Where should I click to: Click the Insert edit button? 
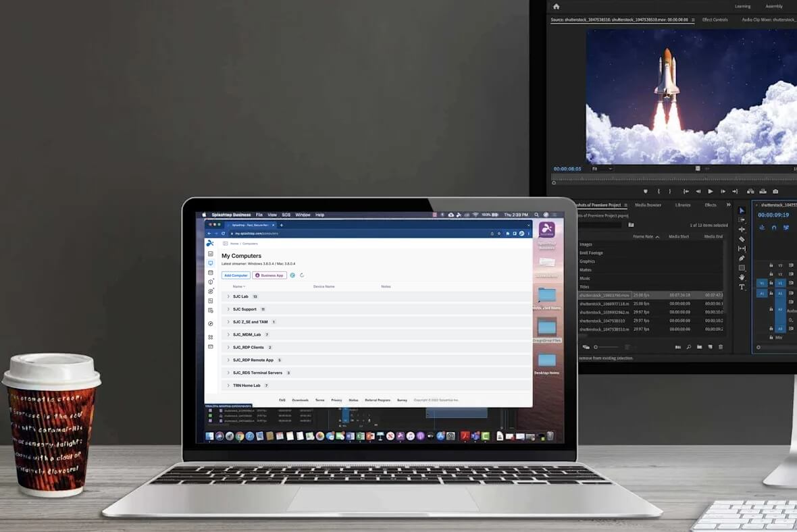(x=750, y=192)
